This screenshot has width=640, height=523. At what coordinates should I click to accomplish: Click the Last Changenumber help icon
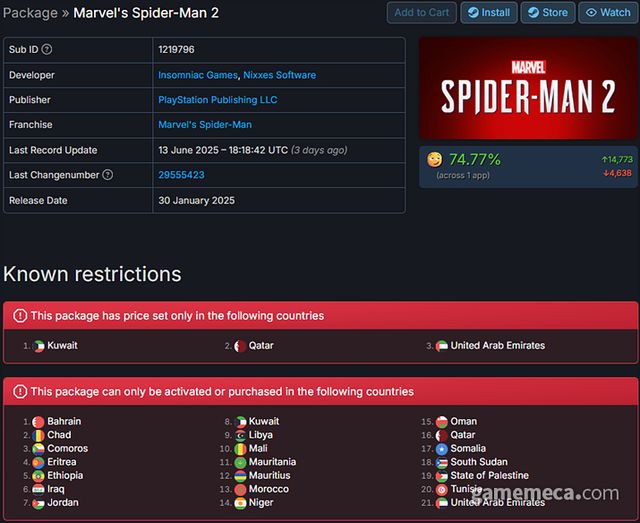107,175
